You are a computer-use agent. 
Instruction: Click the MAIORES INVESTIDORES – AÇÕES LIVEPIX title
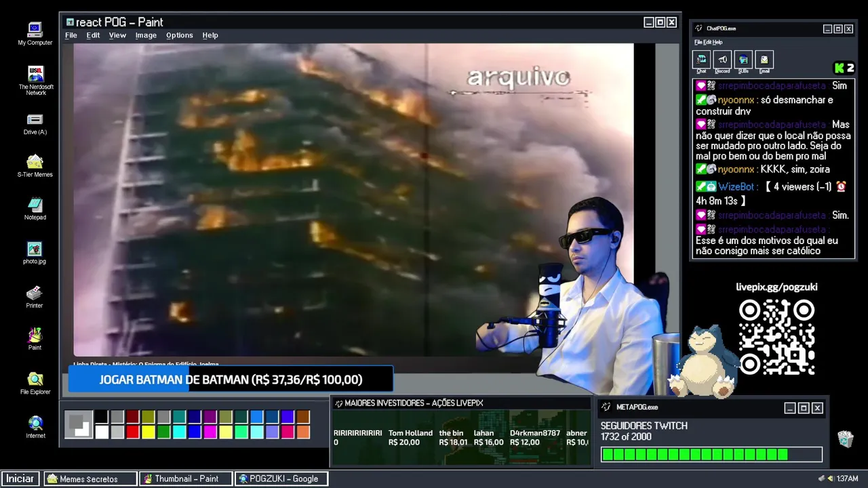click(414, 403)
